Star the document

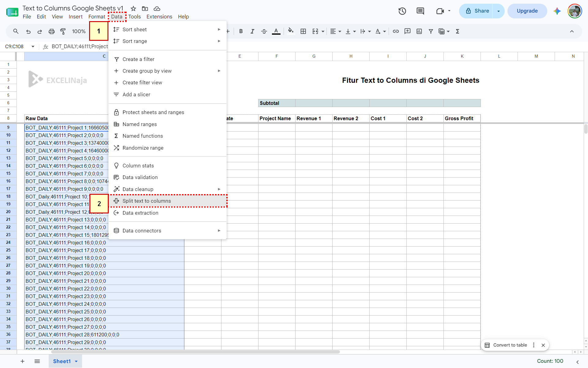133,9
